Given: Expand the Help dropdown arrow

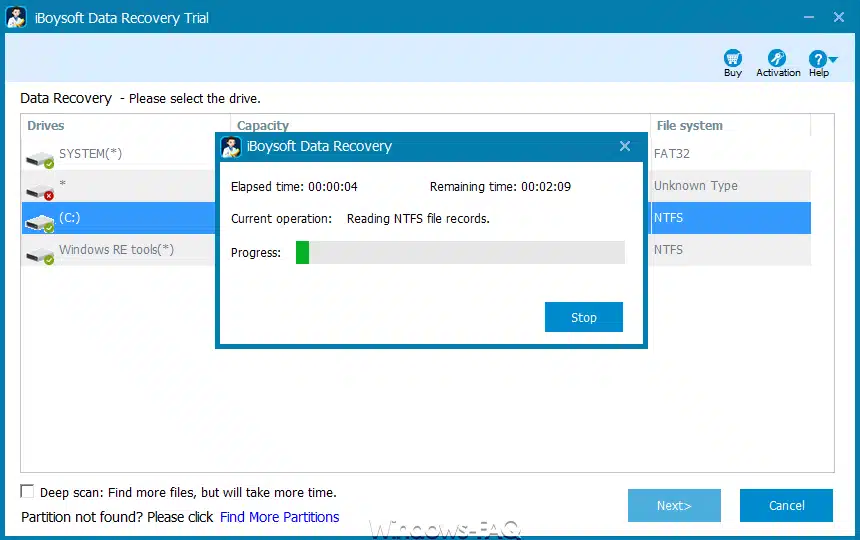Looking at the screenshot, I should [833, 59].
